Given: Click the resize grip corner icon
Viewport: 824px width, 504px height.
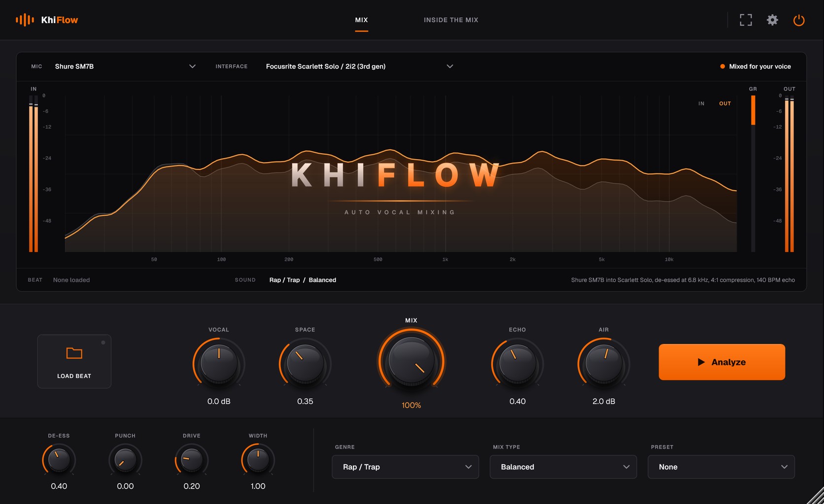Looking at the screenshot, I should 816,496.
